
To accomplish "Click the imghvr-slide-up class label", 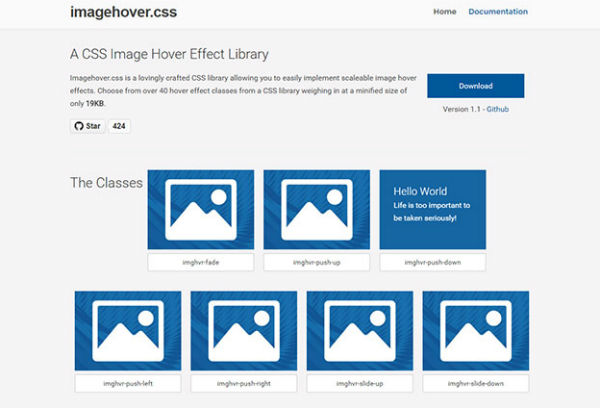I will pyautogui.click(x=360, y=383).
